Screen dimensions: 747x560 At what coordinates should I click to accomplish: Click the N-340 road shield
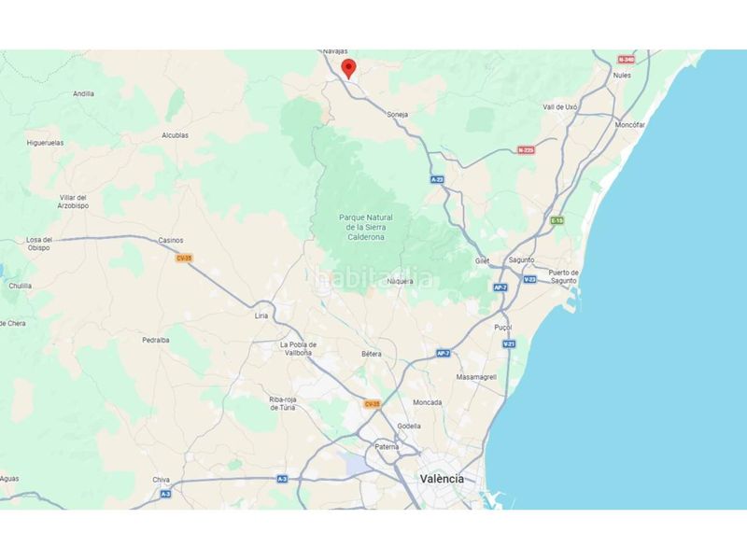pyautogui.click(x=627, y=60)
